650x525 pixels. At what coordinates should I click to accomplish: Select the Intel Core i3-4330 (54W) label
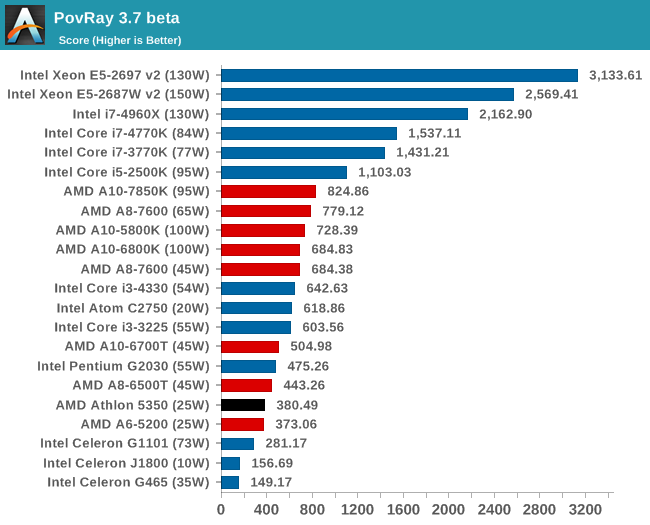132,288
